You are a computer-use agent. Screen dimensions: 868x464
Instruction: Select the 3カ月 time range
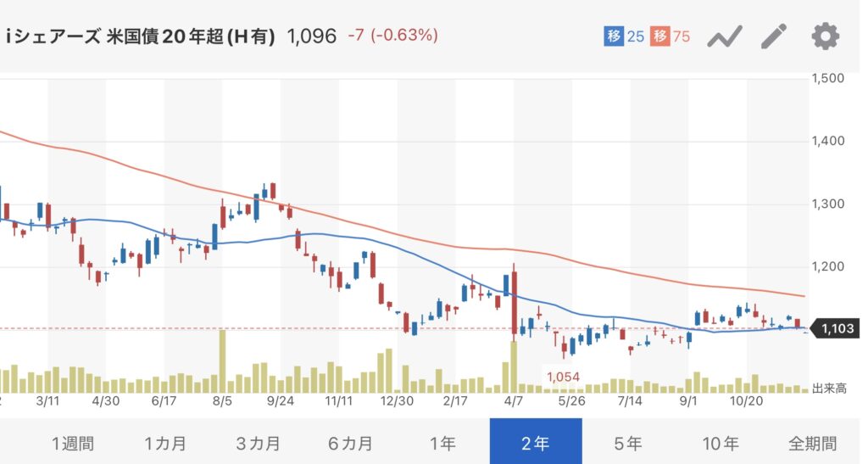pos(258,443)
